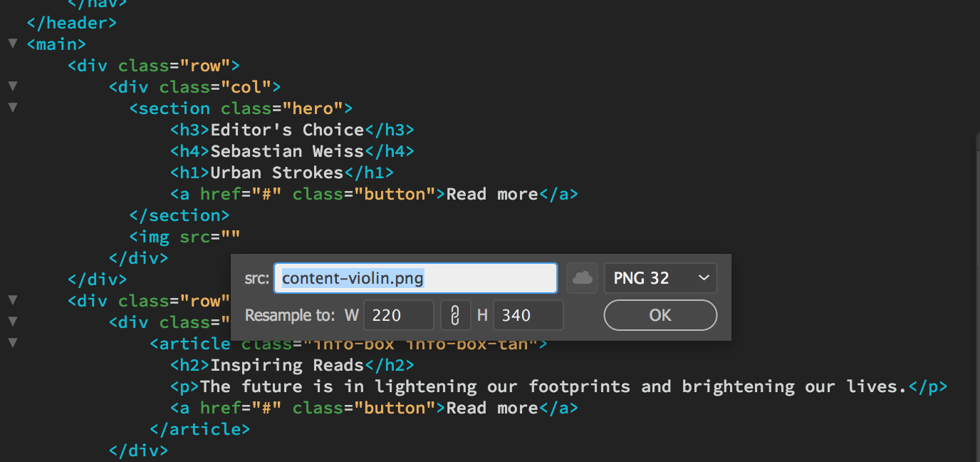Collapse the div above the article node
Image resolution: width=980 pixels, height=462 pixels.
click(x=11, y=322)
